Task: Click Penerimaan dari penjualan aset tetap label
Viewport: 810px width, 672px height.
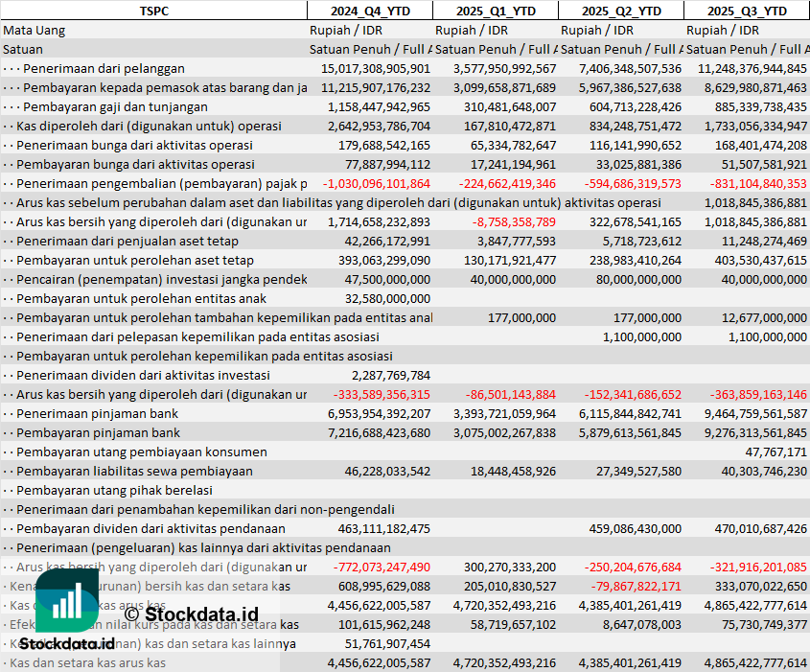Action: (x=127, y=242)
